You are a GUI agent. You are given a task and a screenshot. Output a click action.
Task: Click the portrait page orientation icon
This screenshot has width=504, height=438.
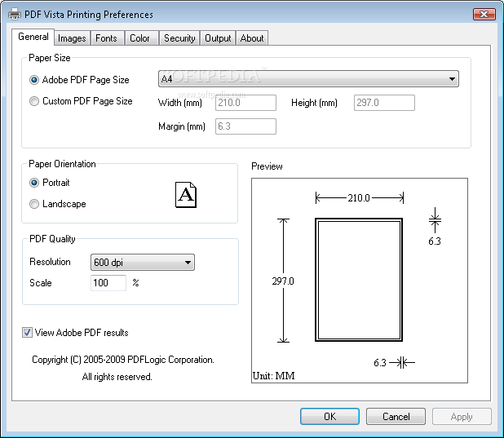(x=186, y=195)
